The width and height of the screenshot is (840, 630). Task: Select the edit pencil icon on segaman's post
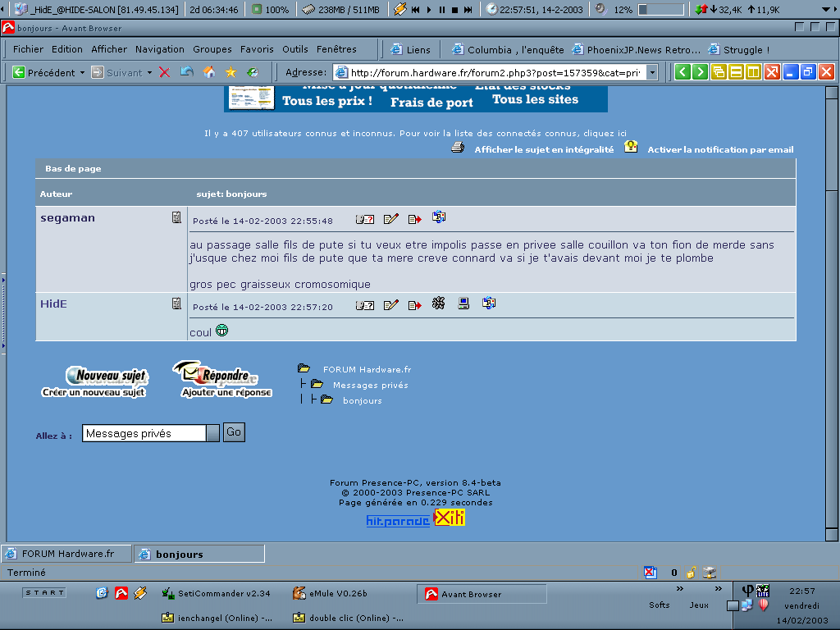(x=391, y=219)
